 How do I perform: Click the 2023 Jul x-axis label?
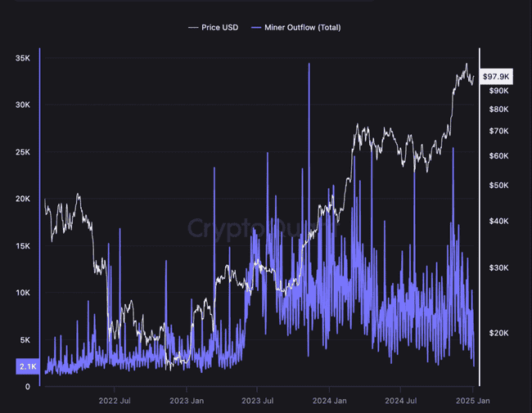257,401
